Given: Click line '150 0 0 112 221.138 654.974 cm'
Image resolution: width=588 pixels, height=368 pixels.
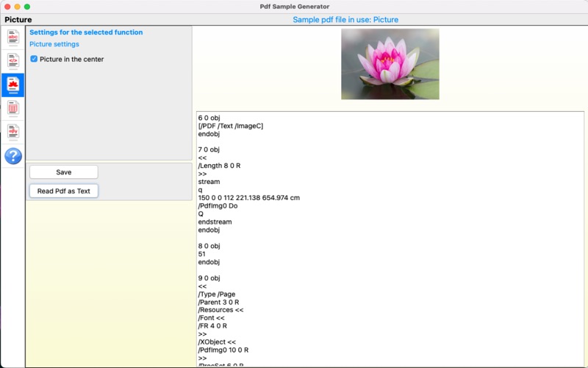Looking at the screenshot, I should pyautogui.click(x=249, y=198).
